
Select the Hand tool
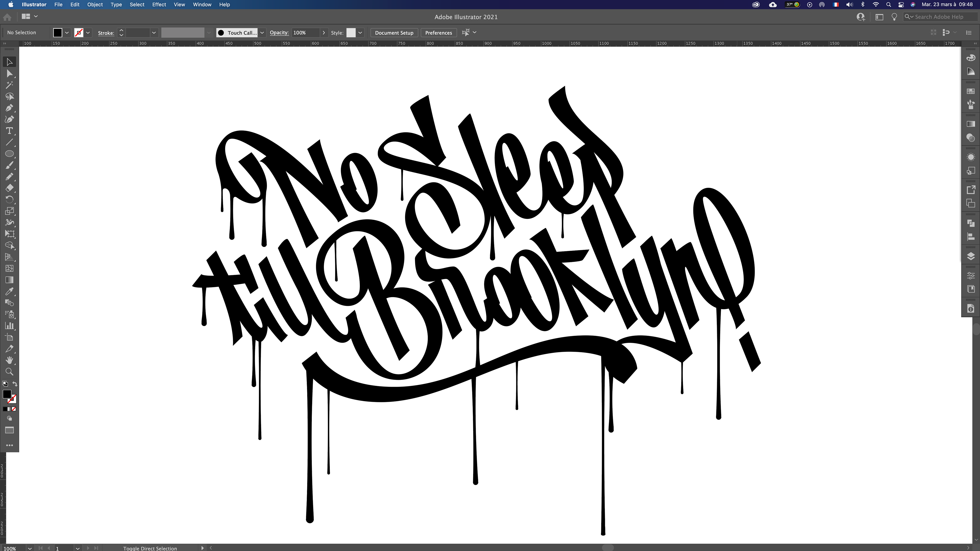(9, 360)
